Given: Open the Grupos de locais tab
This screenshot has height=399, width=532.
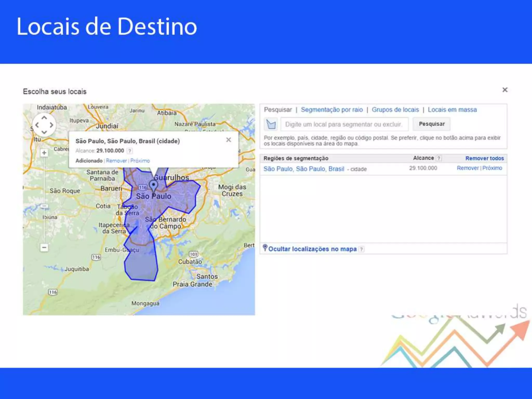Looking at the screenshot, I should [395, 110].
